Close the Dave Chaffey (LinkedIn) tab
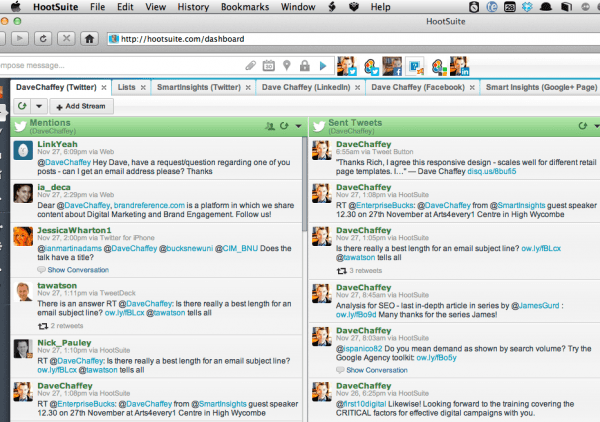The height and width of the screenshot is (422, 600). (357, 88)
